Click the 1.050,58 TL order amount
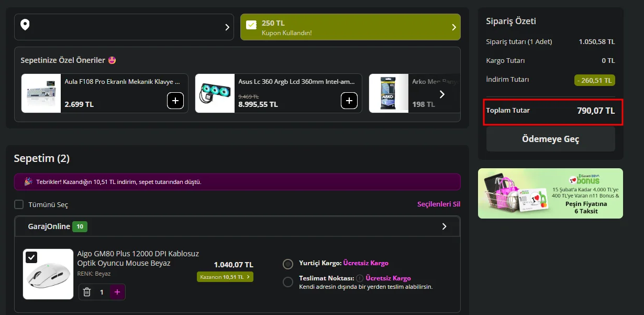 click(x=597, y=41)
